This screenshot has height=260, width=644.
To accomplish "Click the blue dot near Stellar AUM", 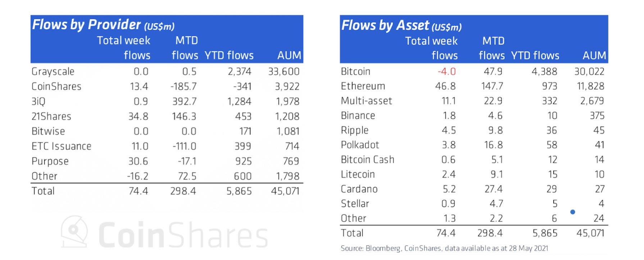I will click(572, 212).
